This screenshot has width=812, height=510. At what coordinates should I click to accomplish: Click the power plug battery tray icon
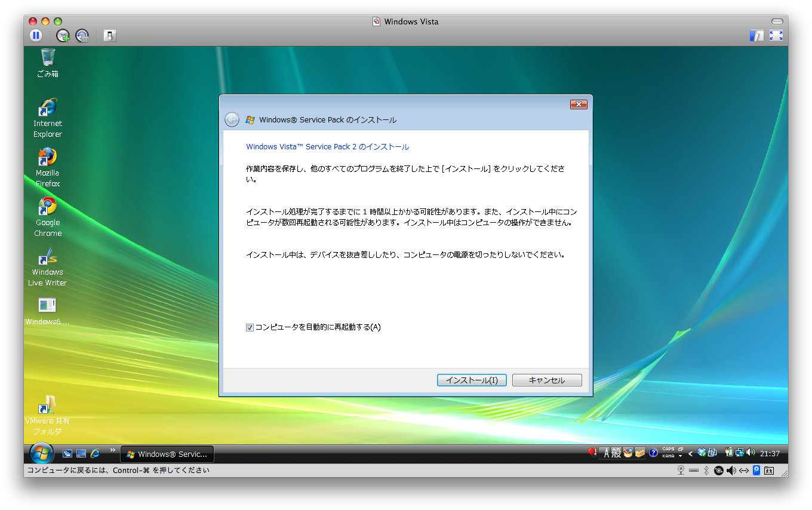pos(729,453)
